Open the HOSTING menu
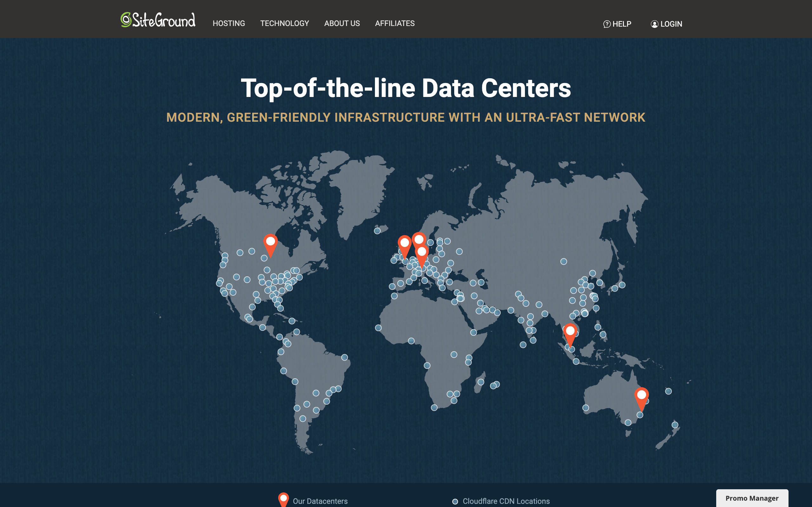The width and height of the screenshot is (812, 507). coord(229,23)
